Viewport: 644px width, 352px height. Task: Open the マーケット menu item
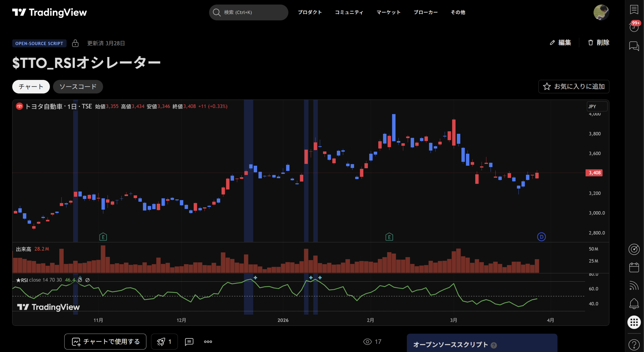388,12
